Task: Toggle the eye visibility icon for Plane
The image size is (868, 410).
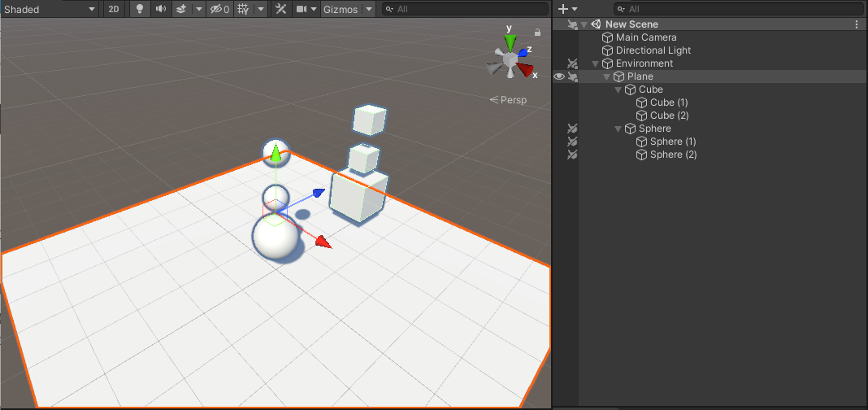Action: coord(559,76)
